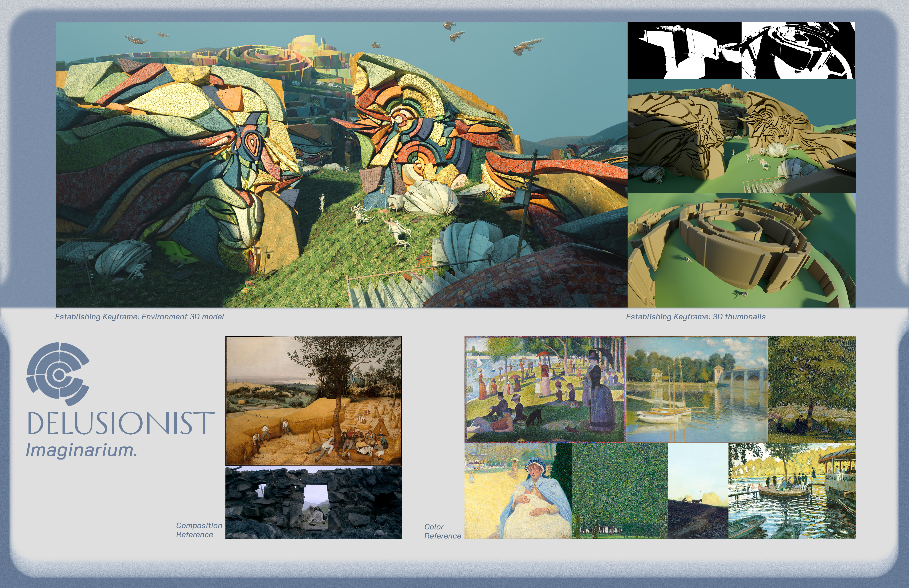Select Seurat's Sunday afternoon park painting
The image size is (909, 588).
click(545, 389)
